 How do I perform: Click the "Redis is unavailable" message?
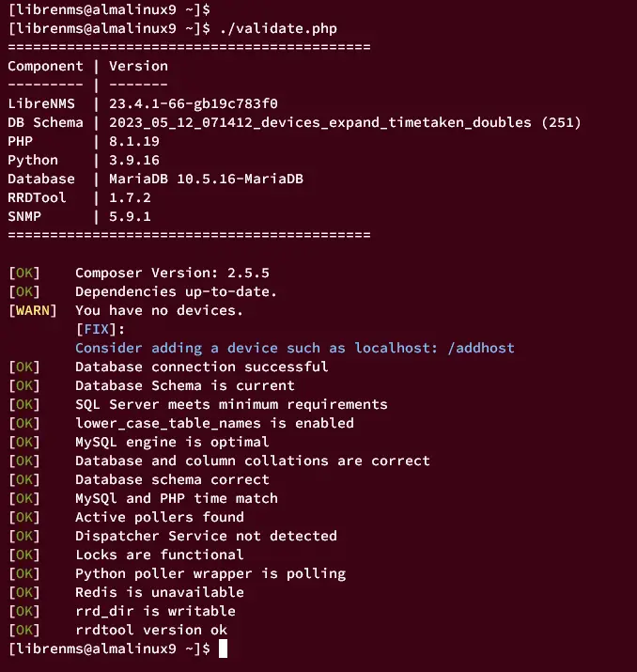point(159,592)
